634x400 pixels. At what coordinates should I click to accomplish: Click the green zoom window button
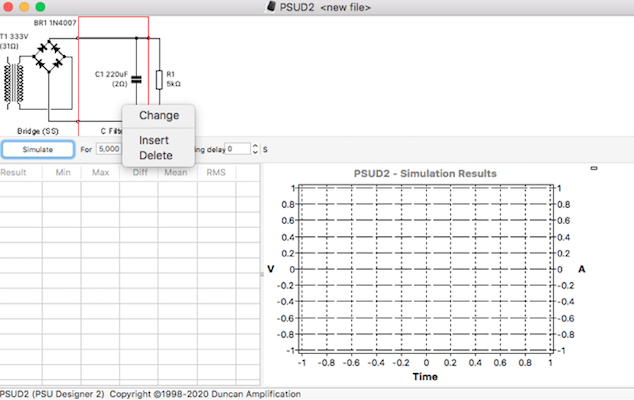[x=40, y=7]
